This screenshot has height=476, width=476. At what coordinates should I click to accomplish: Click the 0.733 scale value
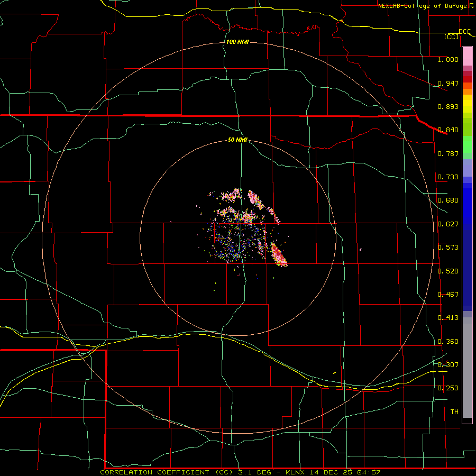click(448, 177)
